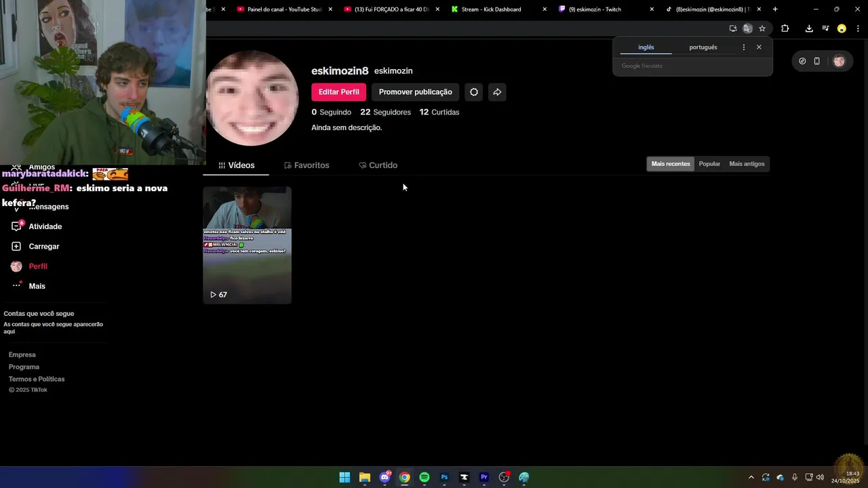
Task: Open the clock and date in the taskbar
Action: pos(845,477)
